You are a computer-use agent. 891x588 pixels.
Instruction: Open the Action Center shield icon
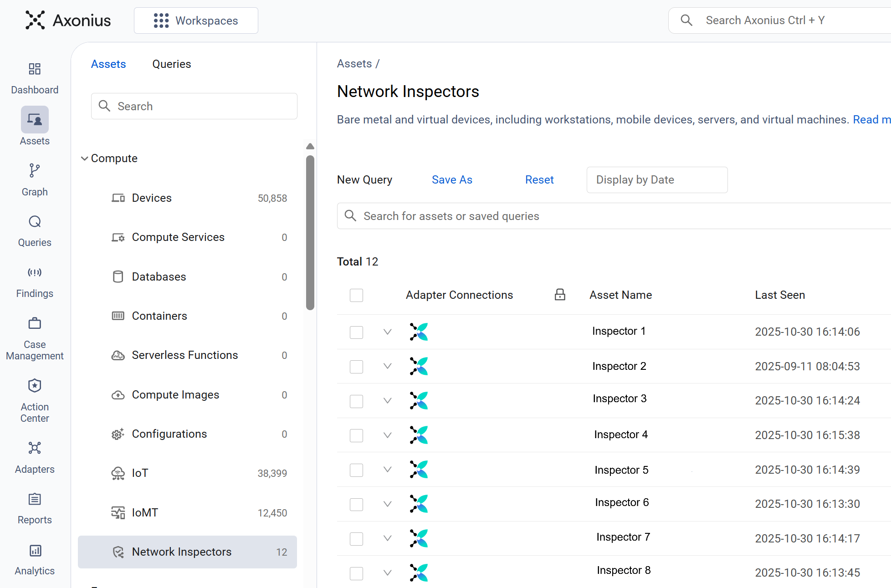(x=35, y=386)
